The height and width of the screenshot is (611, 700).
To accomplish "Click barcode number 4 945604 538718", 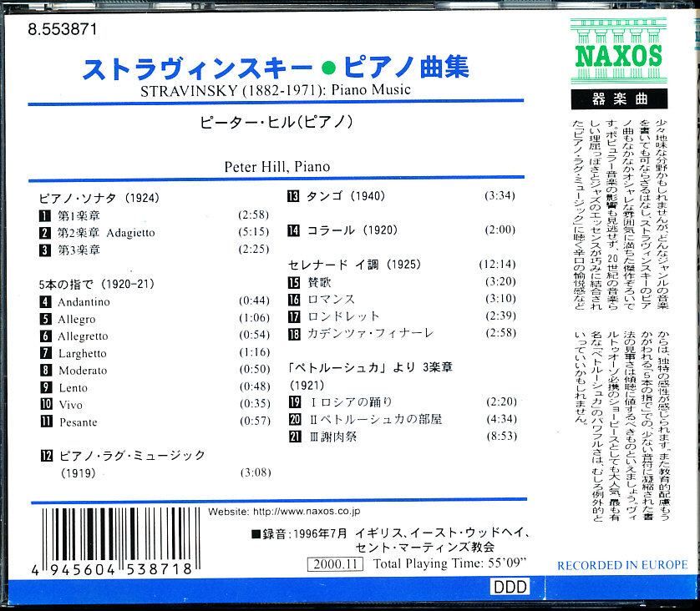I will click(x=112, y=569).
